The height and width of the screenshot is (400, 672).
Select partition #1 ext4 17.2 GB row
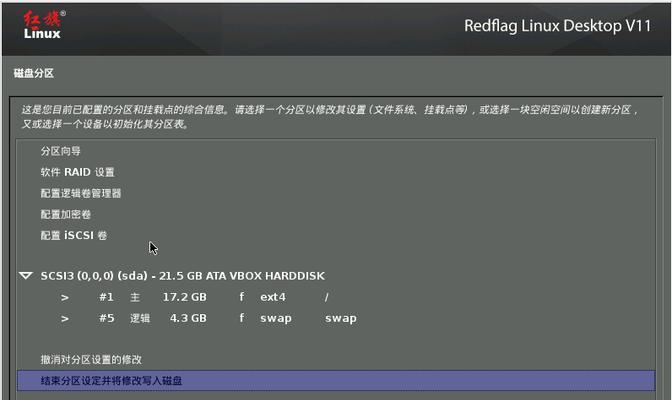tap(336, 297)
